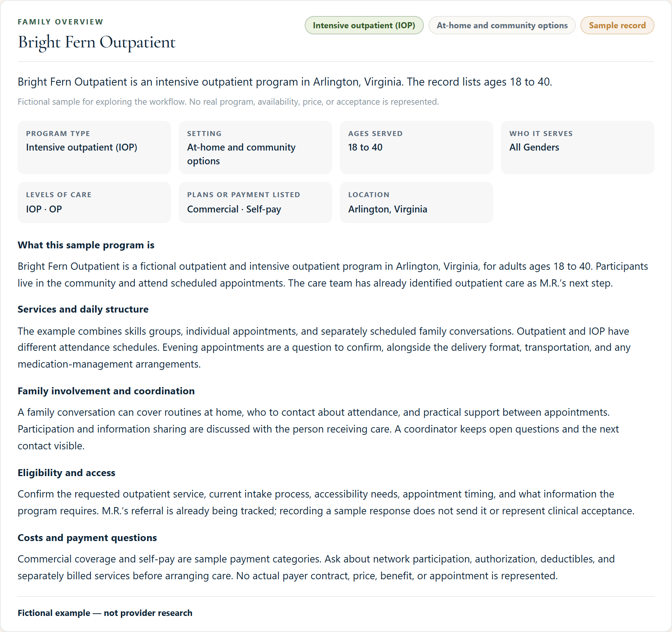Select the Setting card
This screenshot has width=672, height=632.
tap(255, 147)
